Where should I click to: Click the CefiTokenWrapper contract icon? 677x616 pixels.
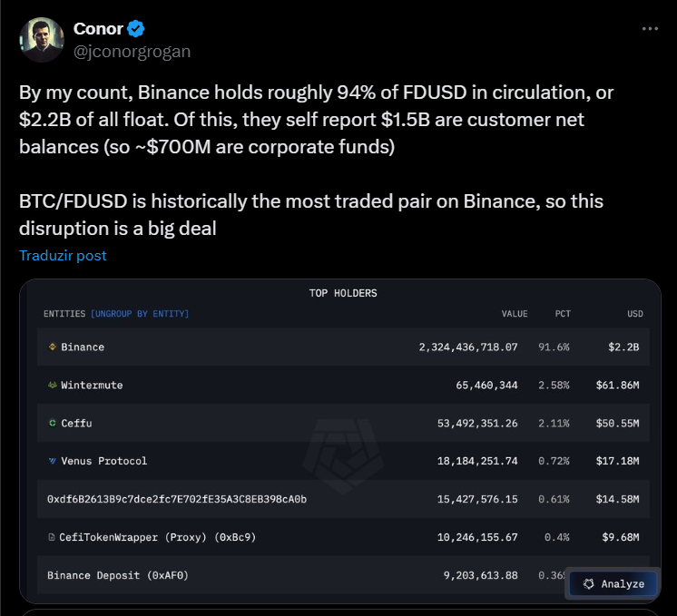pyautogui.click(x=52, y=537)
